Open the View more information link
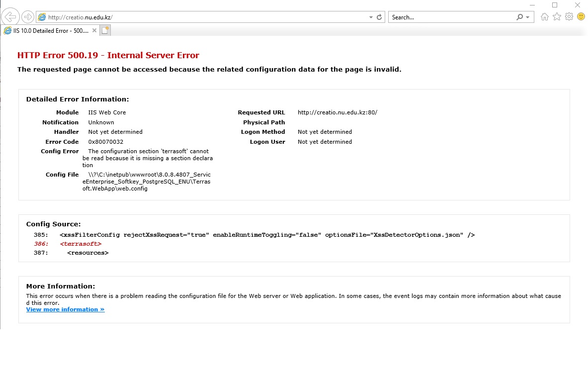The width and height of the screenshot is (588, 382). point(65,309)
